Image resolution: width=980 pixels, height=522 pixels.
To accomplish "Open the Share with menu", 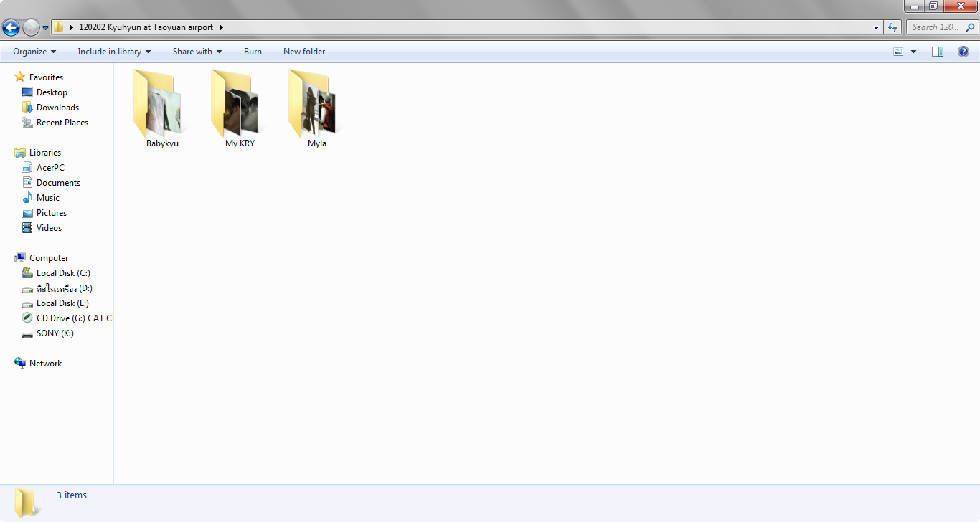I will 197,52.
